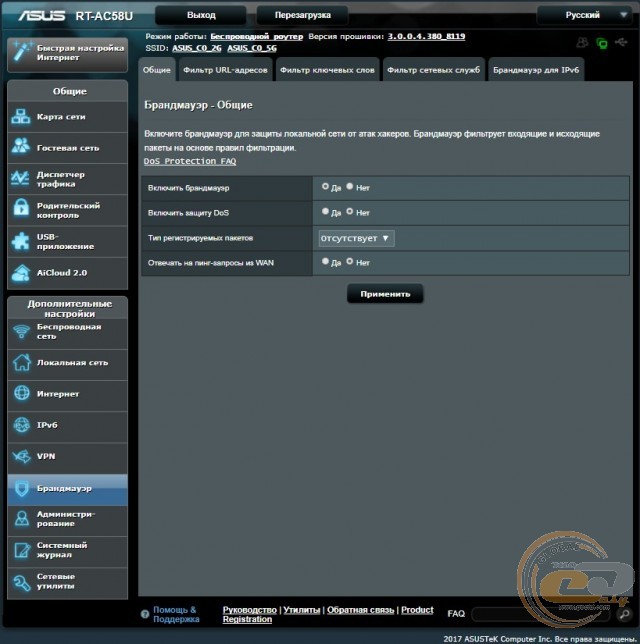
Task: Click the FAQ search input field
Action: point(542,614)
